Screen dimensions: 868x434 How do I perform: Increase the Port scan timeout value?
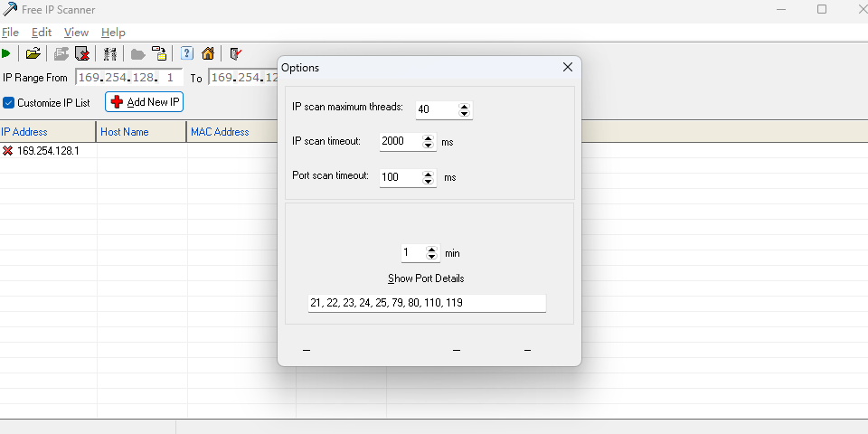[429, 173]
